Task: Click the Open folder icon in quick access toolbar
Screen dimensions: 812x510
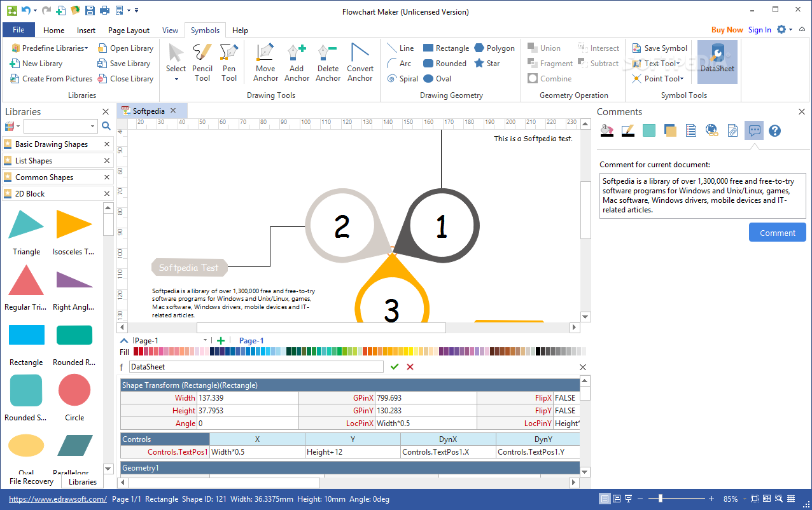Action: (75, 10)
